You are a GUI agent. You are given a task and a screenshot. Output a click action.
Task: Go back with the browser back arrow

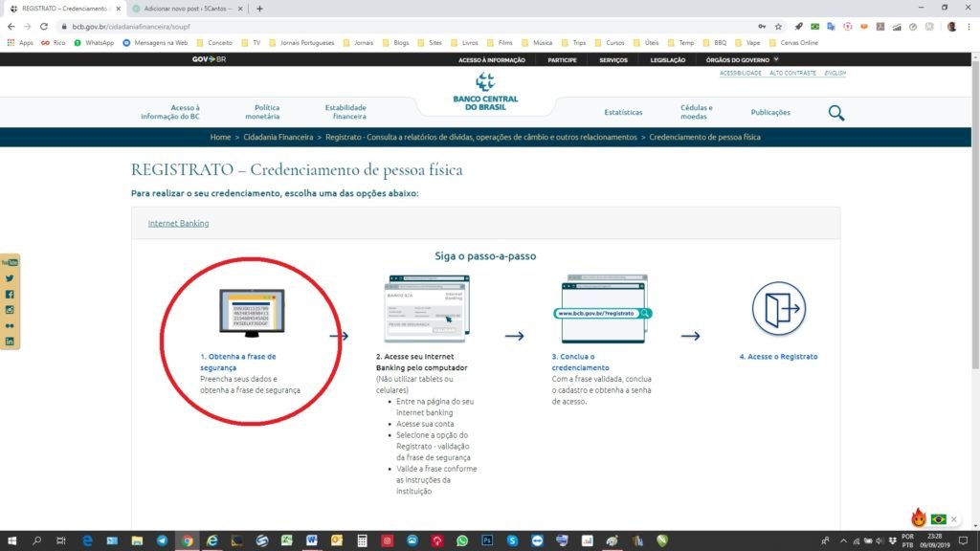coord(11,26)
